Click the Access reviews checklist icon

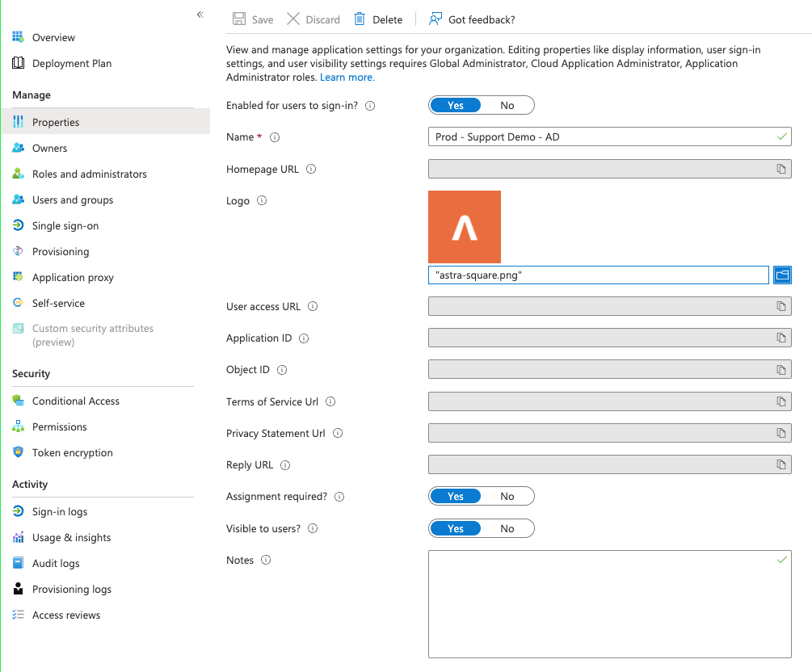[x=18, y=615]
